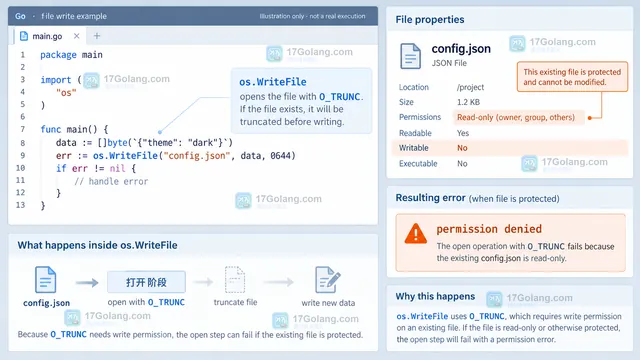
Task: Click the Writable row 'No' value
Action: (462, 148)
